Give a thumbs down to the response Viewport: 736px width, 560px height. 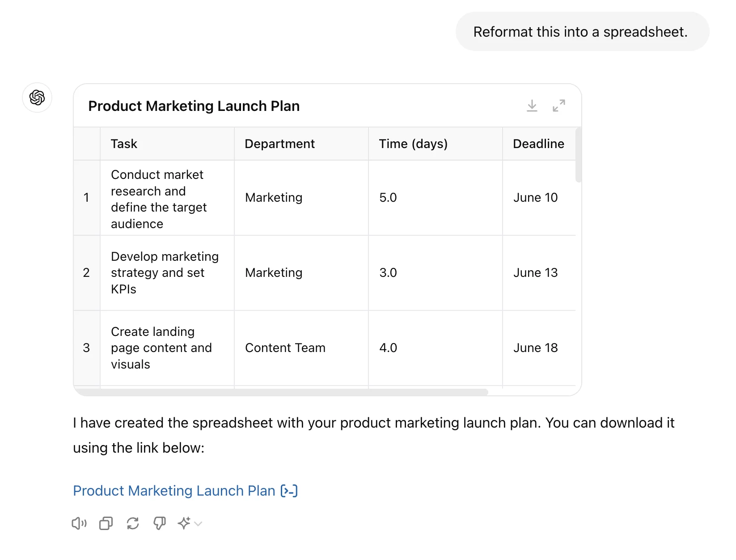(x=160, y=523)
